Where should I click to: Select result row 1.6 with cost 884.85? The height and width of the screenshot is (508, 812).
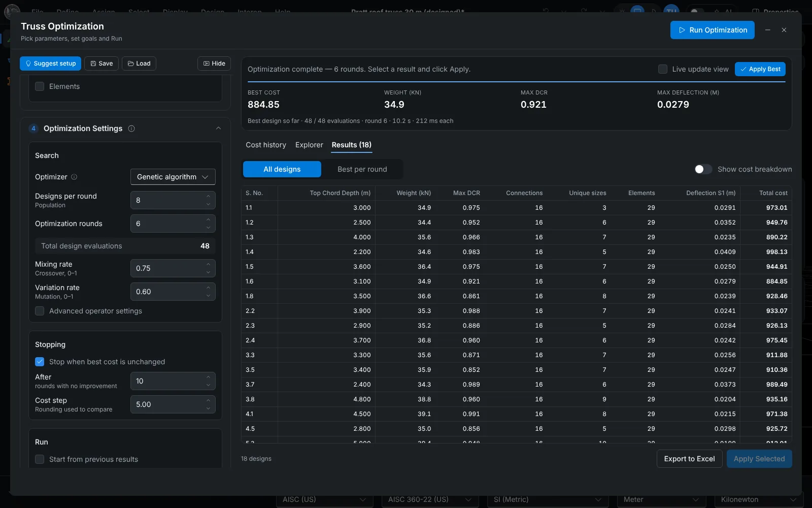(x=517, y=281)
